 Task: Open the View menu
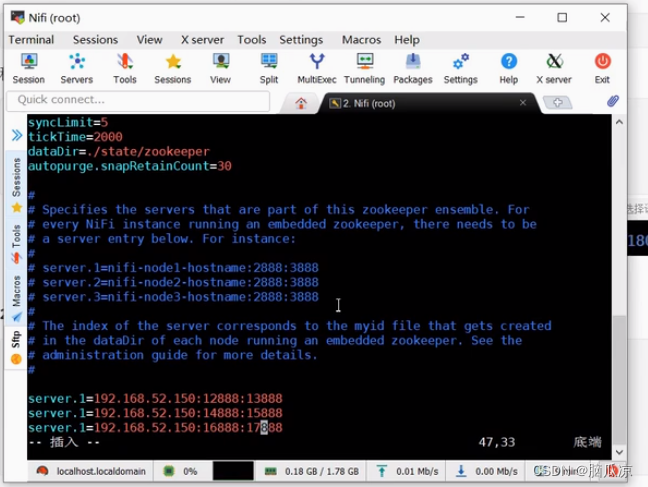[x=150, y=40]
